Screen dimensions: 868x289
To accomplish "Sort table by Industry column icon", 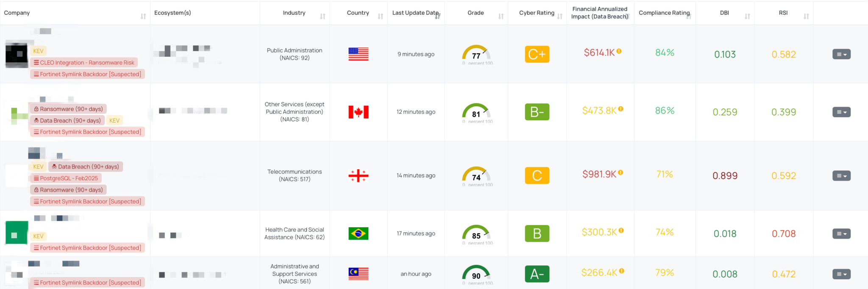I will click(323, 17).
